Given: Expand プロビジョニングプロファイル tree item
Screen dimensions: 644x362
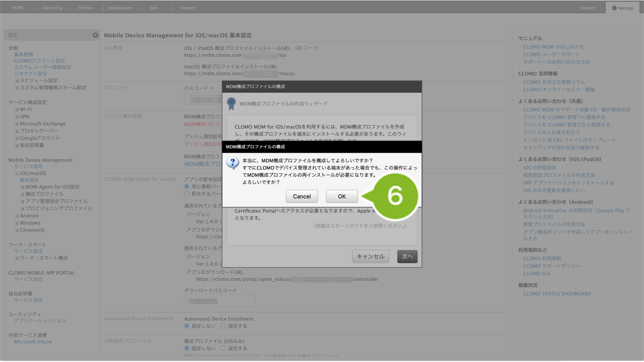Looking at the screenshot, I should (x=22, y=209).
